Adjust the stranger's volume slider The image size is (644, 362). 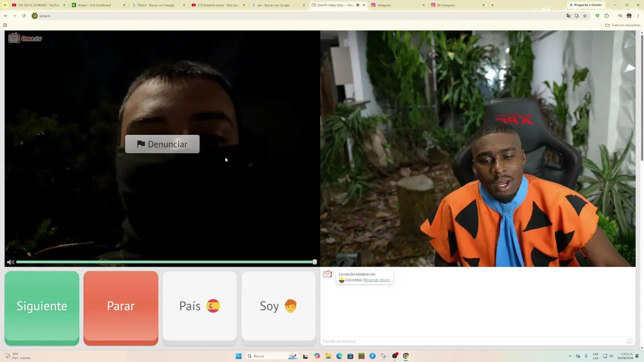point(166,262)
